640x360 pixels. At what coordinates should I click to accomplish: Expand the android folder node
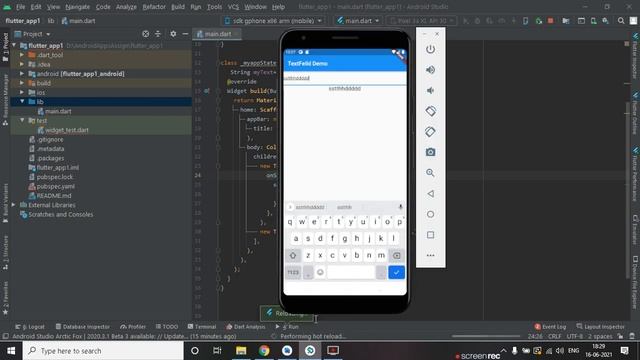tap(22, 74)
